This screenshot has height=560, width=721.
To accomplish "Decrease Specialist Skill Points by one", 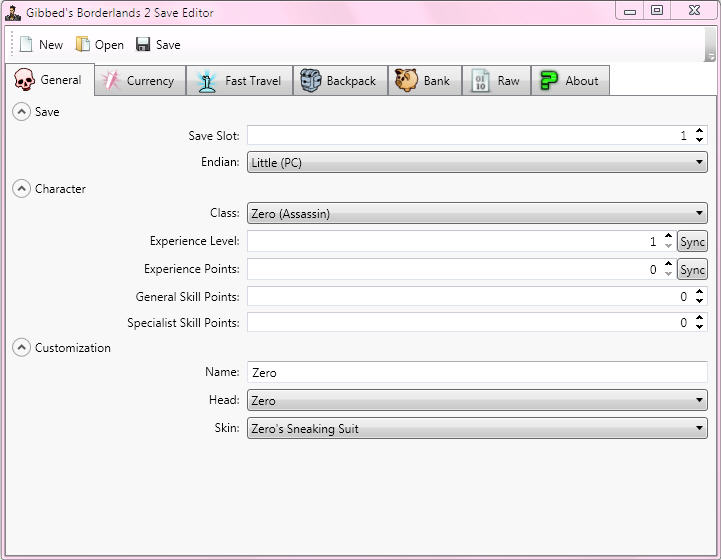I will tap(699, 326).
